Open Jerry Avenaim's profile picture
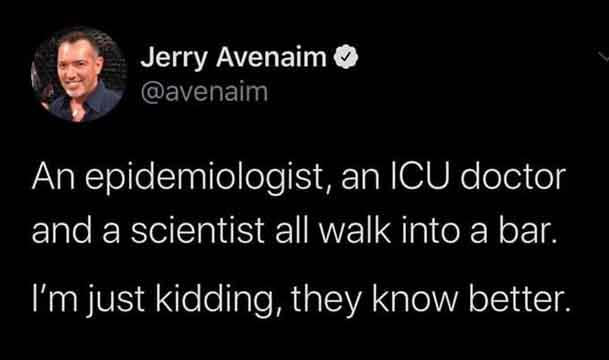Image resolution: width=609 pixels, height=360 pixels. tap(79, 74)
